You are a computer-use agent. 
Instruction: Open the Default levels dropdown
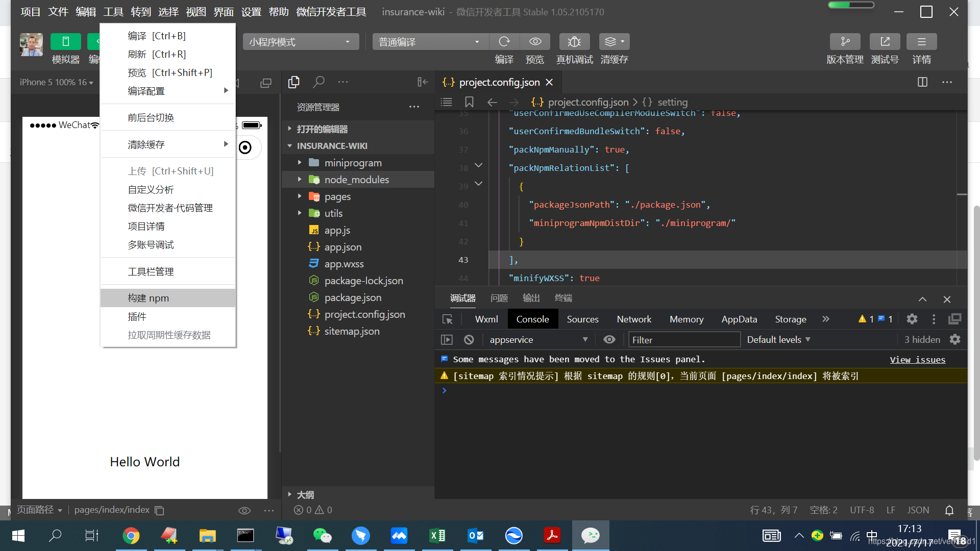pyautogui.click(x=779, y=340)
